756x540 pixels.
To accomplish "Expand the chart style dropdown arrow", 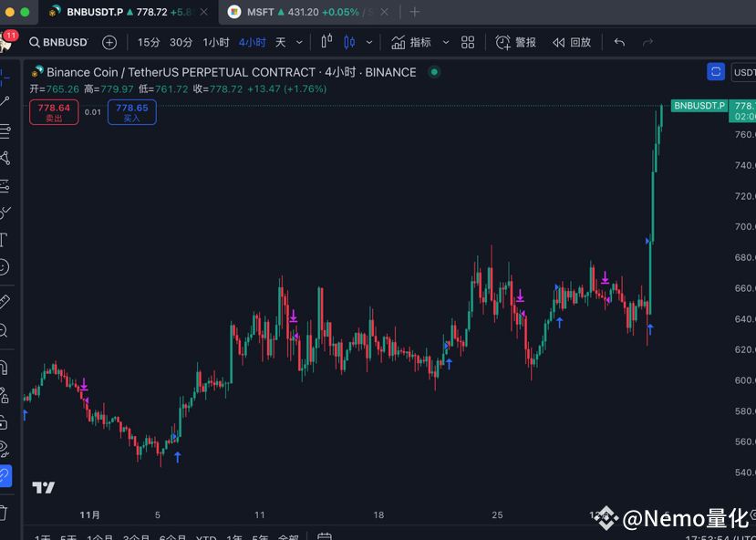I will click(x=369, y=43).
